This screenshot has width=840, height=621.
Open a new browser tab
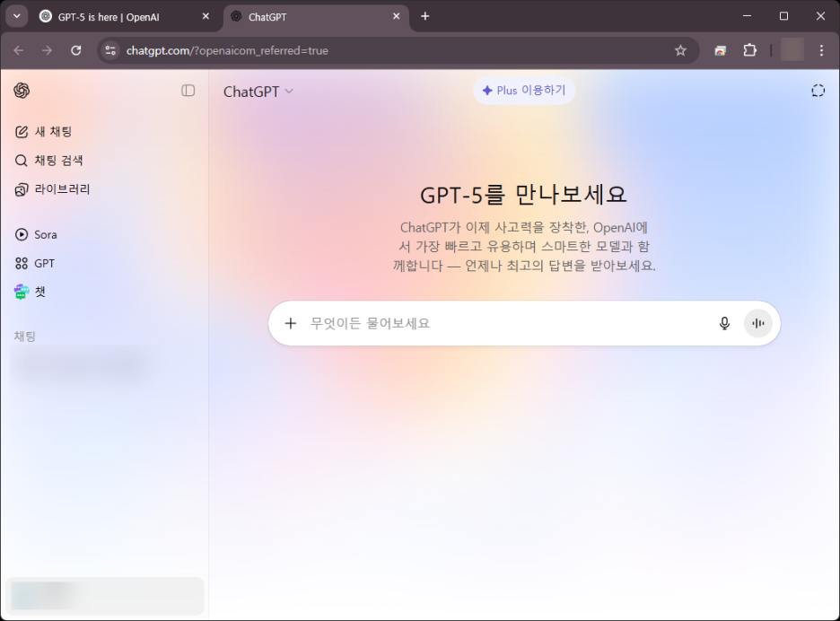click(424, 17)
